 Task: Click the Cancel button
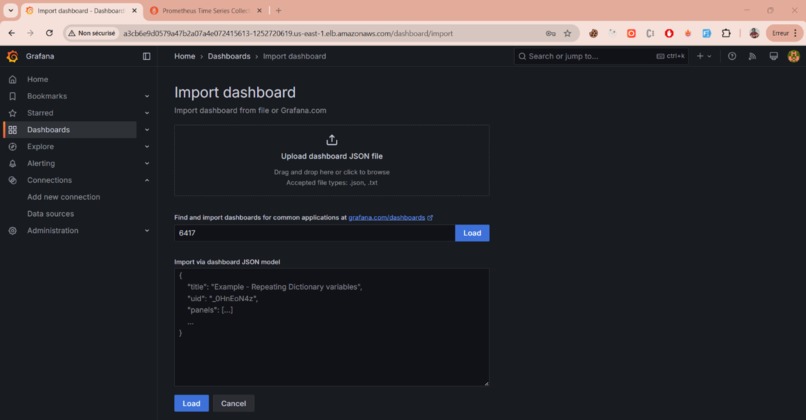pos(233,404)
